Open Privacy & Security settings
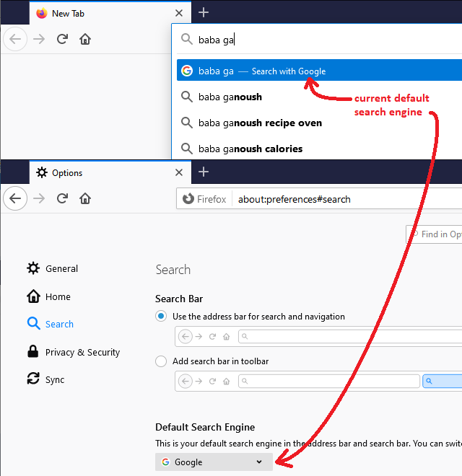The height and width of the screenshot is (476, 462). click(x=73, y=352)
